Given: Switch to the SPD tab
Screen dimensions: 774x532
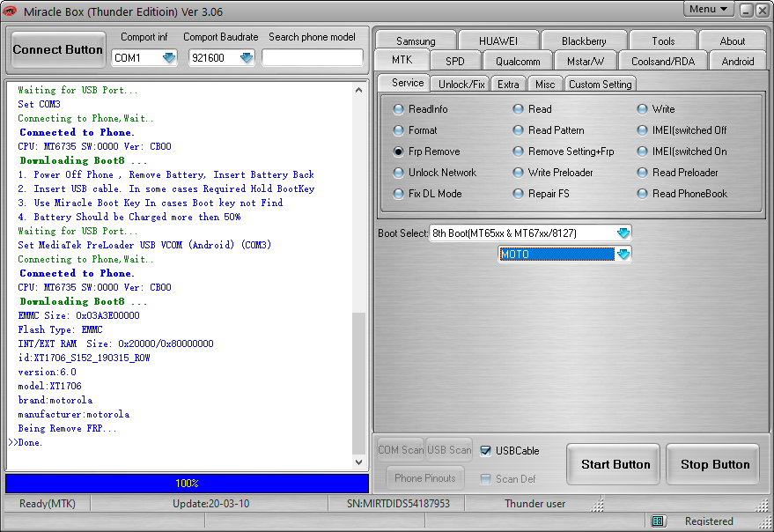Looking at the screenshot, I should pos(455,62).
